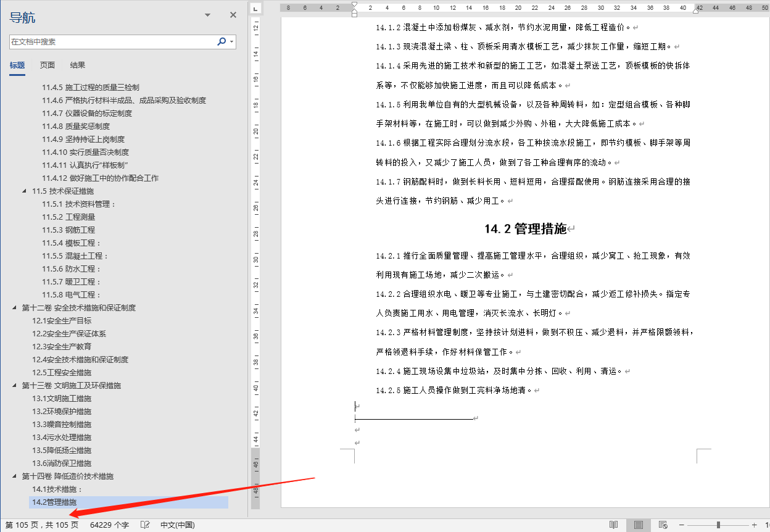This screenshot has width=770, height=532.
Task: Switch to the 页面 tab
Action: pyautogui.click(x=46, y=64)
